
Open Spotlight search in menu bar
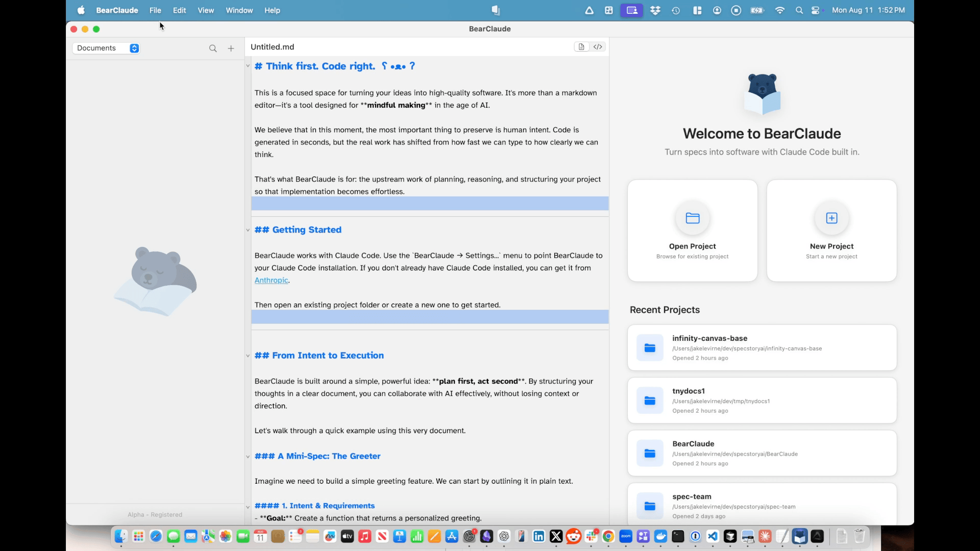799,10
